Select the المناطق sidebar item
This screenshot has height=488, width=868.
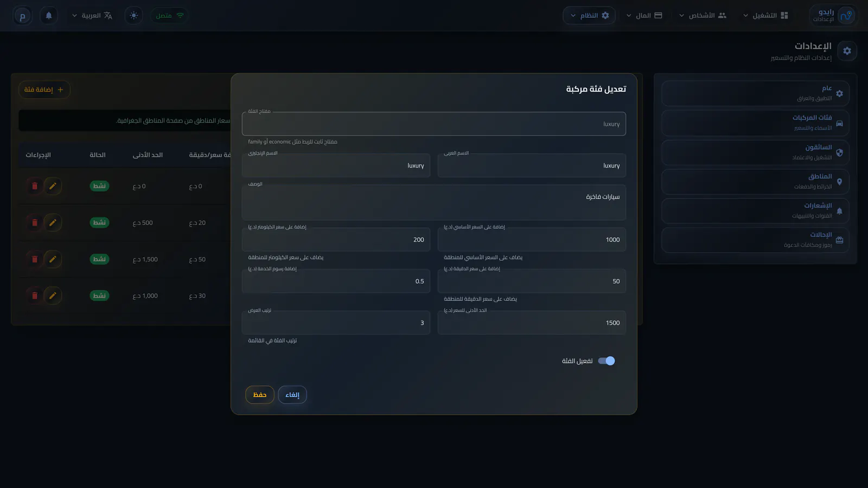(755, 182)
